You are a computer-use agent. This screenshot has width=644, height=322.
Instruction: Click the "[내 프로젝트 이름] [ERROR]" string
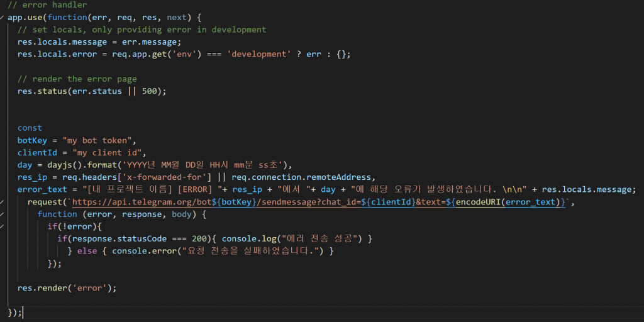point(152,189)
